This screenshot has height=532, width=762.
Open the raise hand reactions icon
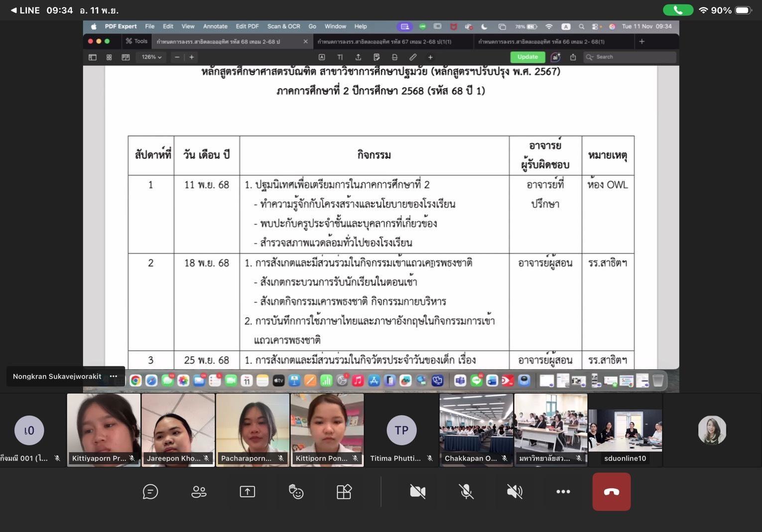click(296, 492)
